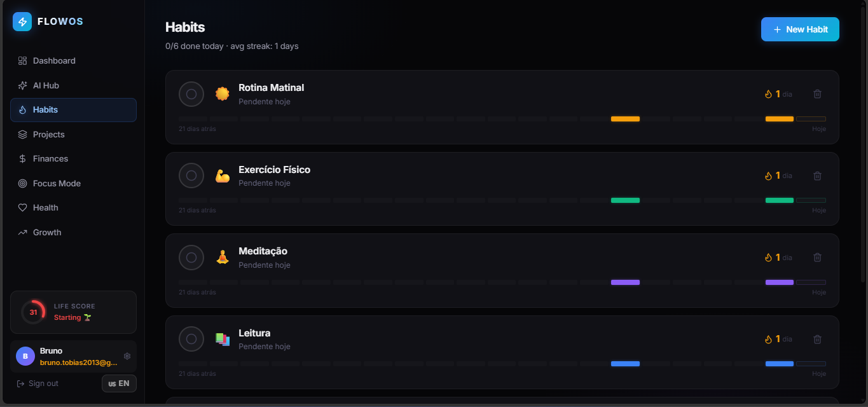Click the Exercício Físico habit title
Image resolution: width=868 pixels, height=407 pixels.
[x=274, y=170]
